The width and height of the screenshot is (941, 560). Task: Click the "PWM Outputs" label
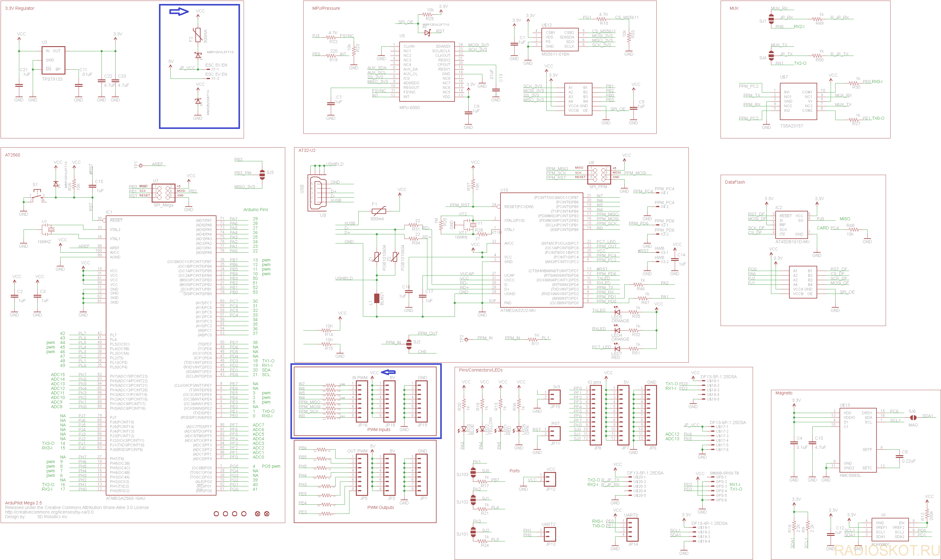[381, 507]
